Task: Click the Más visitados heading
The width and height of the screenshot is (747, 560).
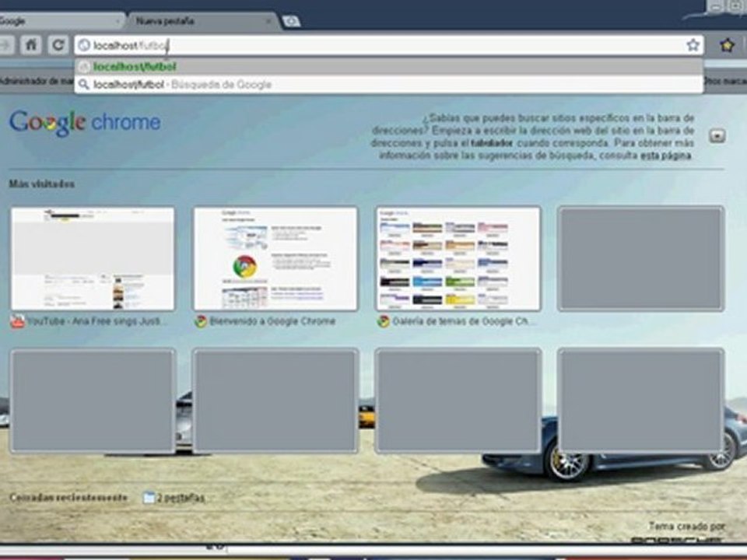Action: coord(42,184)
